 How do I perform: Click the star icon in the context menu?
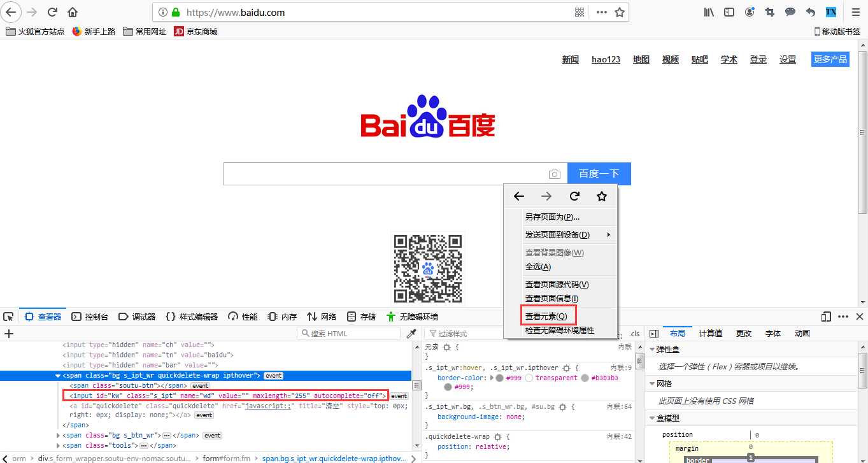click(602, 196)
